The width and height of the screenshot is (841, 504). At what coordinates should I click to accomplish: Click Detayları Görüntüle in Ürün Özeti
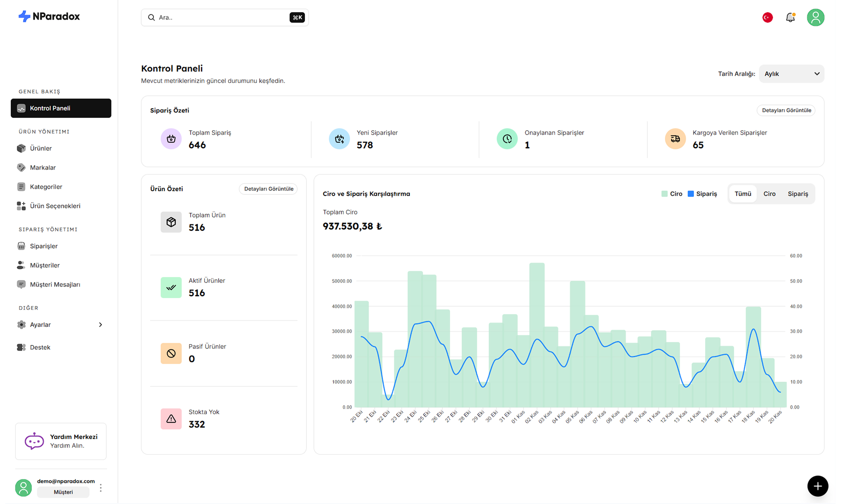(x=269, y=189)
